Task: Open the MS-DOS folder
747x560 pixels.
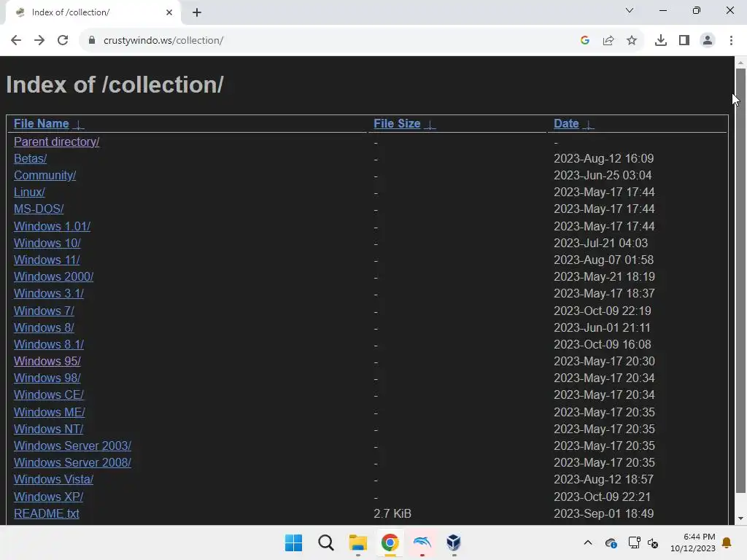Action: coord(39,209)
